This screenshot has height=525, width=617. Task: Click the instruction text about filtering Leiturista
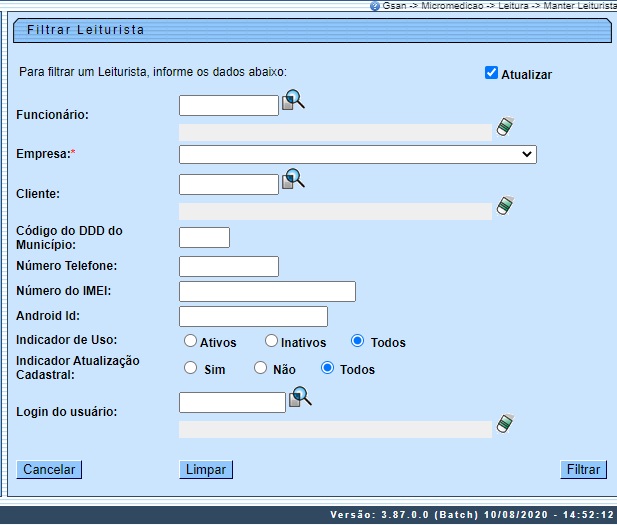click(153, 72)
